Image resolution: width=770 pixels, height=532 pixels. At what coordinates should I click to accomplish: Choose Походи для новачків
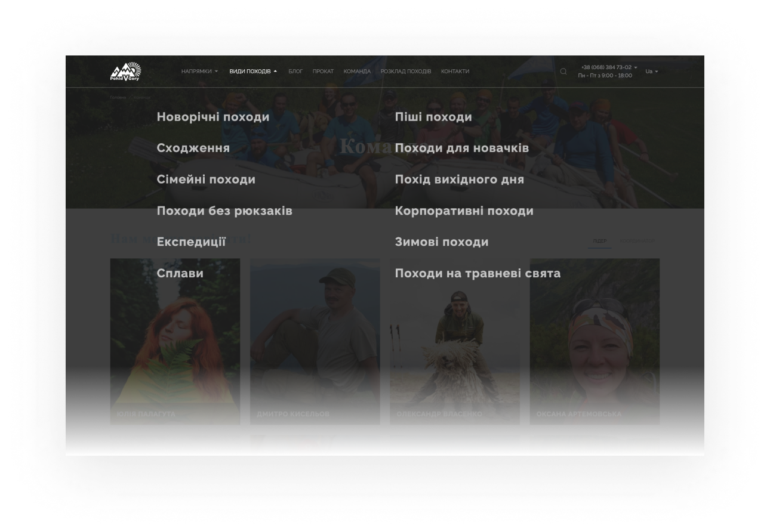coord(462,148)
